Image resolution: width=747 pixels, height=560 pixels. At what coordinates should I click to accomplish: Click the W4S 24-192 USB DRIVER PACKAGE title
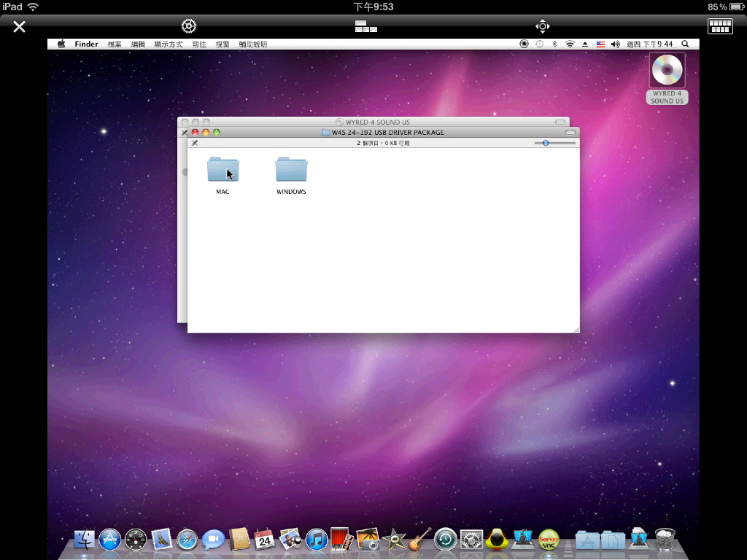point(388,133)
